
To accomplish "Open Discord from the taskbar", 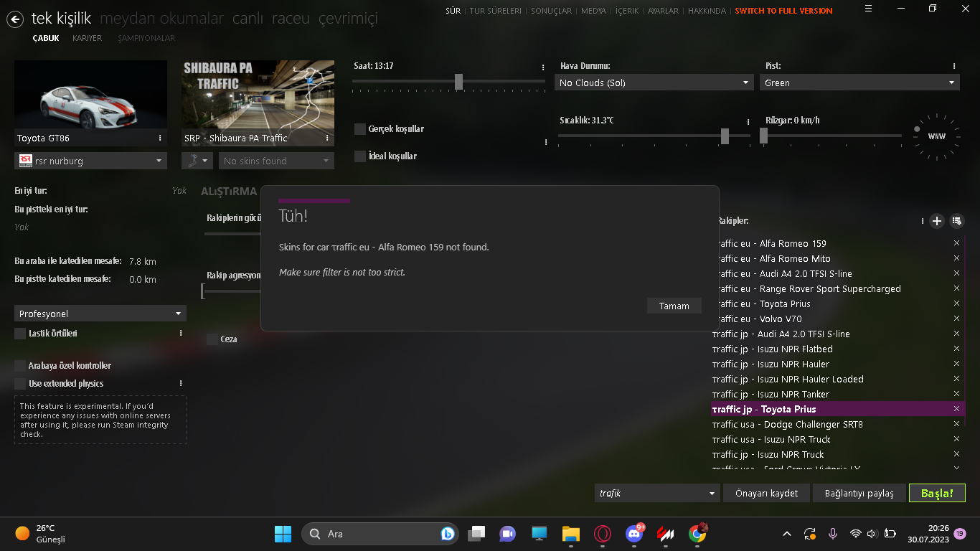I will (634, 534).
